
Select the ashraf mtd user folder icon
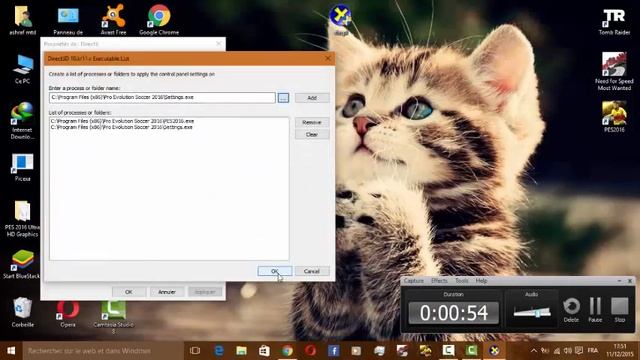pyautogui.click(x=22, y=19)
